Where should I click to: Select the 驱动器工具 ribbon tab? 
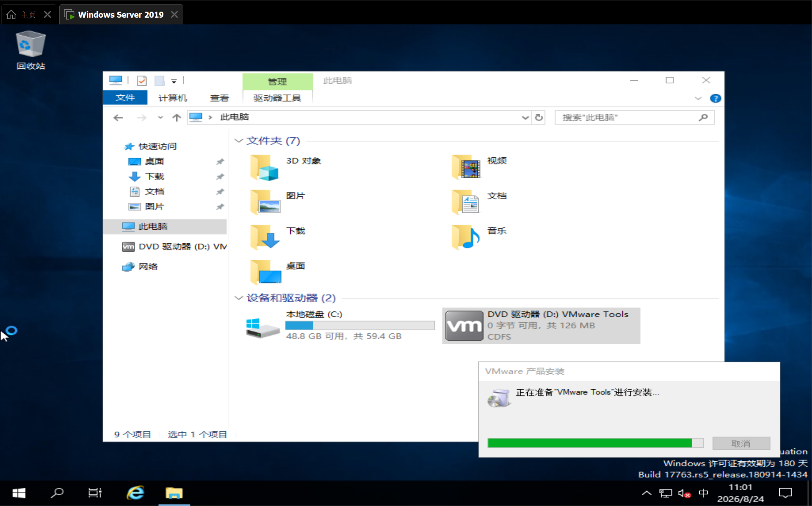277,98
